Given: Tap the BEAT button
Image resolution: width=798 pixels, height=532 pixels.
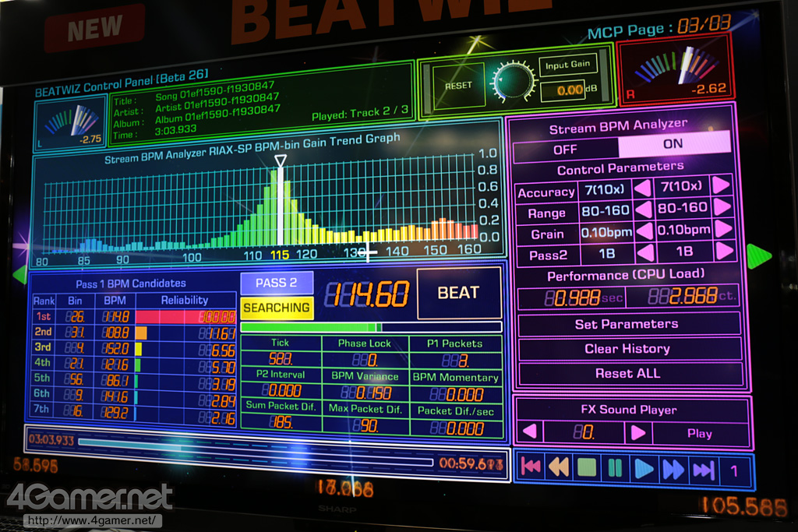Looking at the screenshot, I should coord(458,292).
